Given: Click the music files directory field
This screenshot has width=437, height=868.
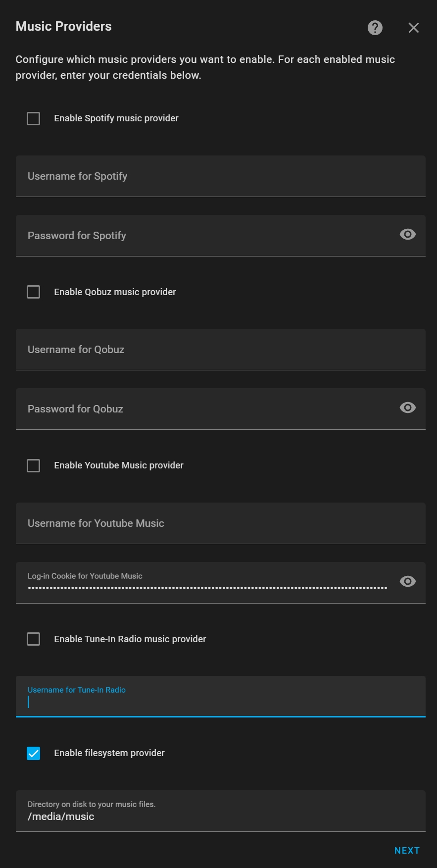Looking at the screenshot, I should click(198, 811).
